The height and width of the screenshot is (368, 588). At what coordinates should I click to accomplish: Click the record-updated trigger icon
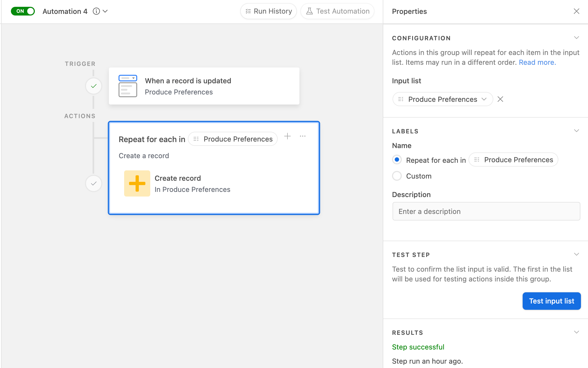pyautogui.click(x=128, y=86)
